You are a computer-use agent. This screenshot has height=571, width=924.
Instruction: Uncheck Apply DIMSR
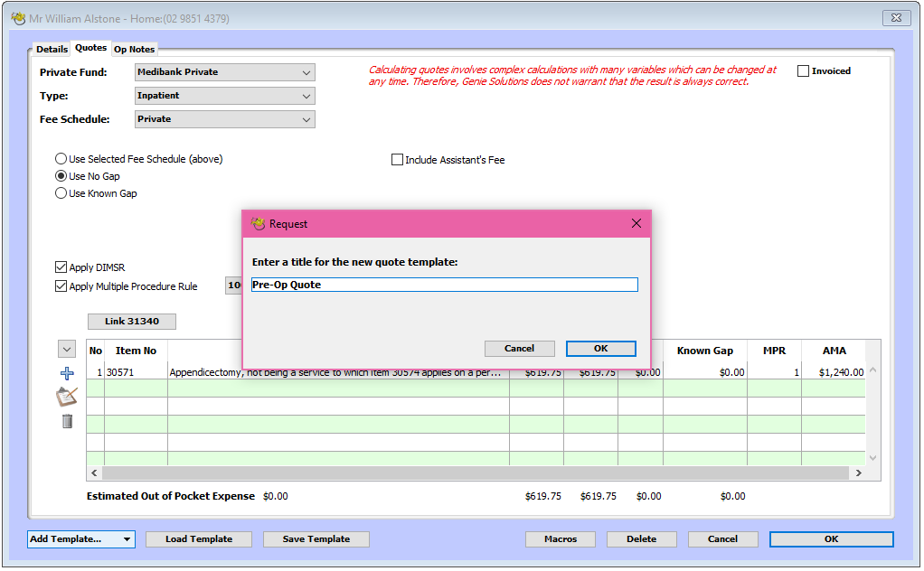coord(61,267)
